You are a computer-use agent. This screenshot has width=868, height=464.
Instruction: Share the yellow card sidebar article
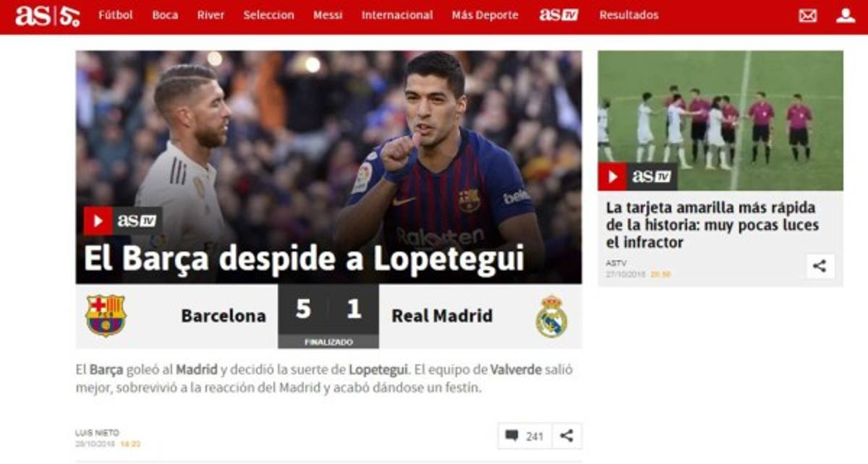(820, 266)
